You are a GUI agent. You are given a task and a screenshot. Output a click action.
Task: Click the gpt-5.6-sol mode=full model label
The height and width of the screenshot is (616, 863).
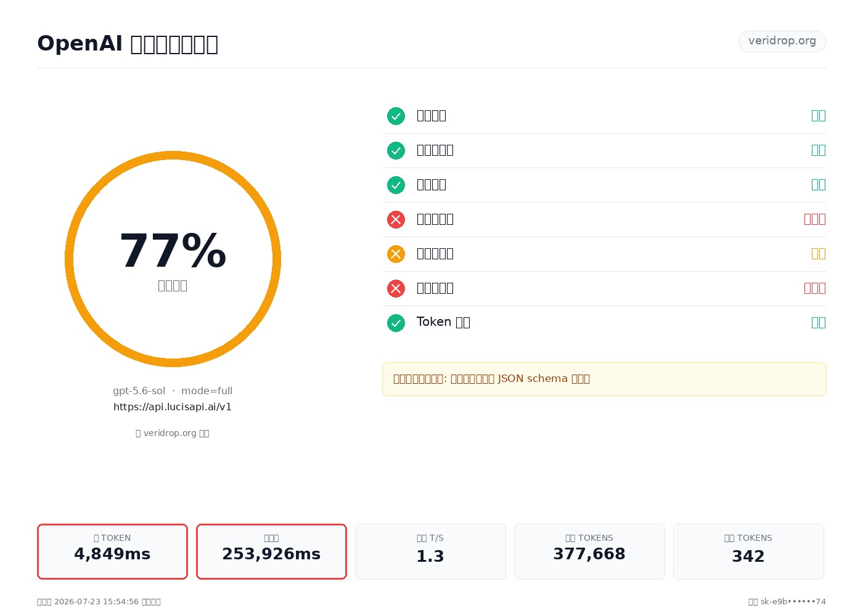click(173, 391)
